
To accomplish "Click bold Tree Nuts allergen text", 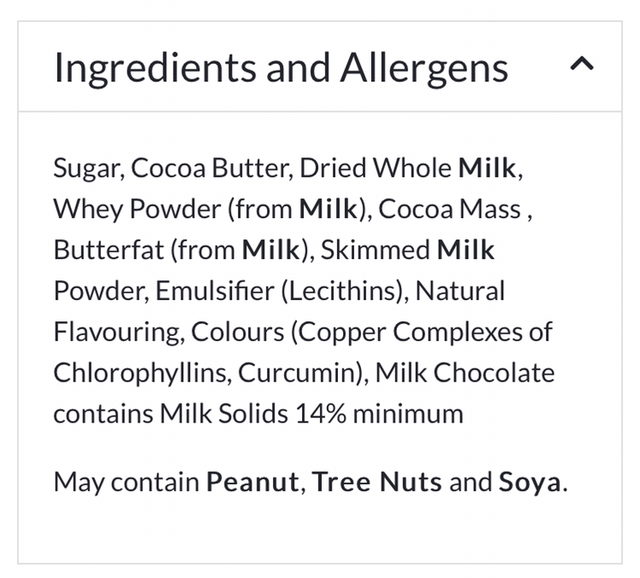I will coord(377,482).
